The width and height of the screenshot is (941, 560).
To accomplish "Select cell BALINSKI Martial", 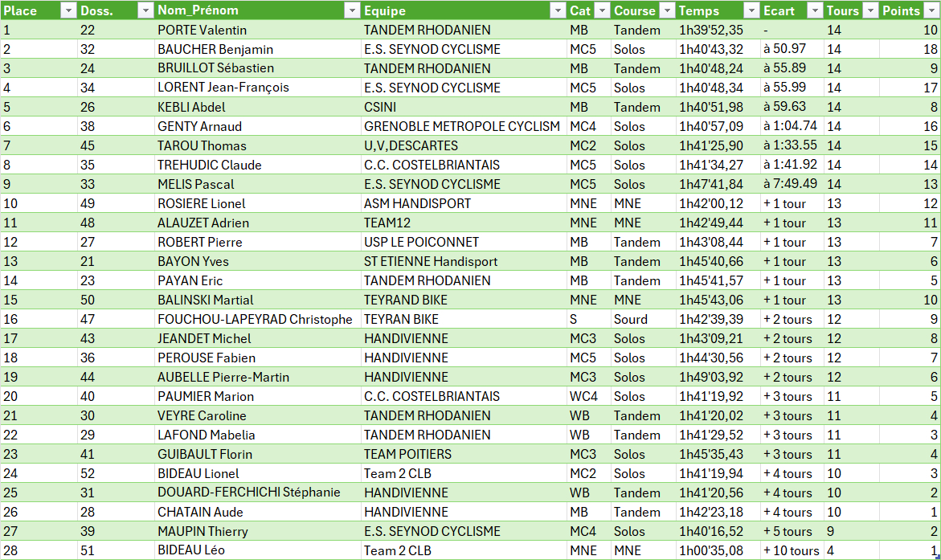I will (257, 300).
